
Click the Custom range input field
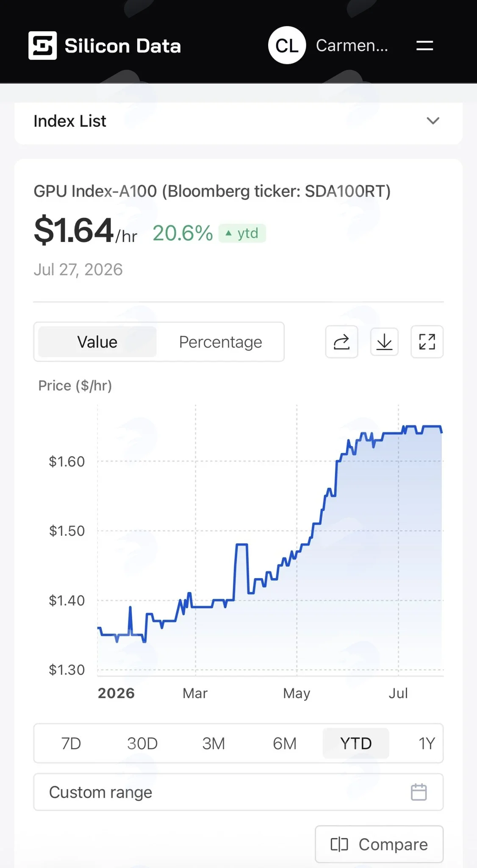click(239, 792)
